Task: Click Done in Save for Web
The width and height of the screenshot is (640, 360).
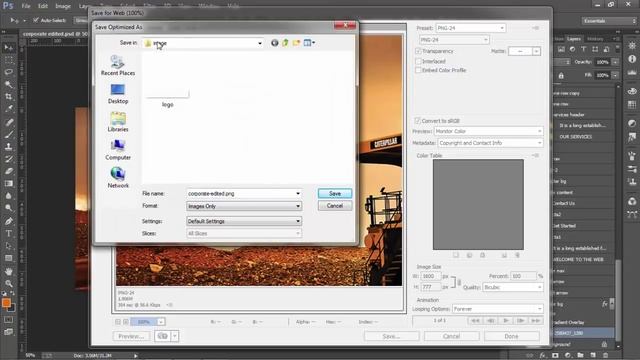Action: 511,336
